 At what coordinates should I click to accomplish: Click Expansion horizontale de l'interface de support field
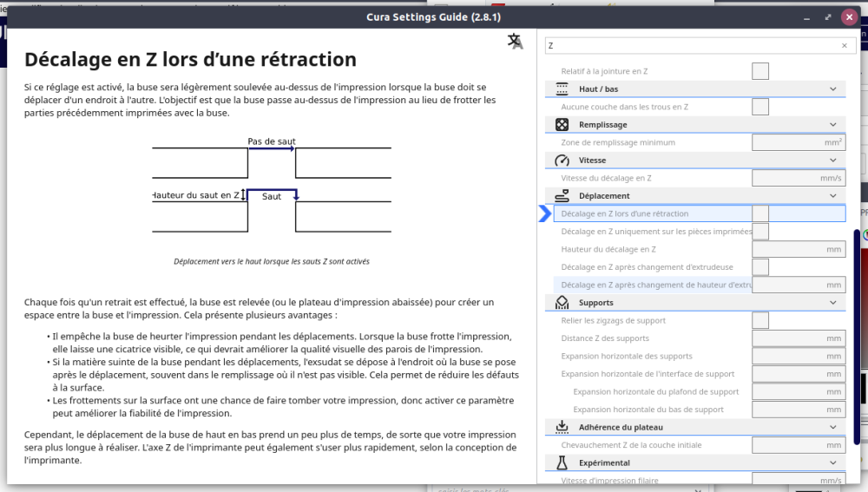[799, 374]
